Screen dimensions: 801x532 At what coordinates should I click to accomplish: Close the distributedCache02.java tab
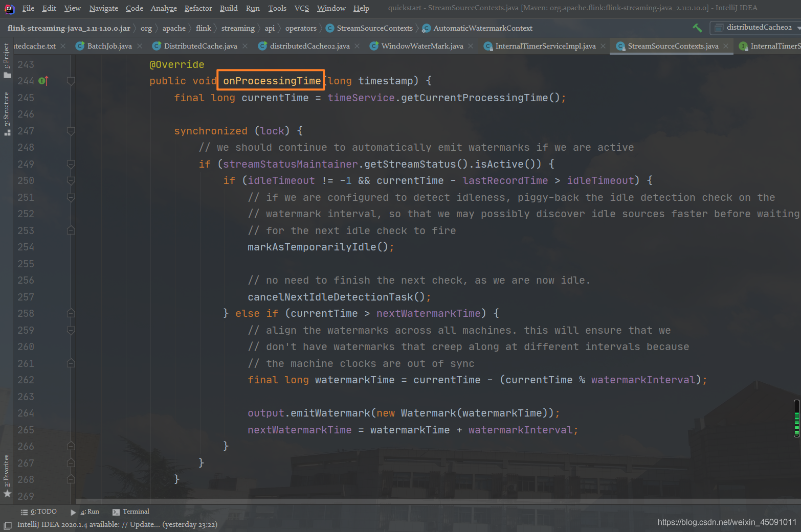357,46
